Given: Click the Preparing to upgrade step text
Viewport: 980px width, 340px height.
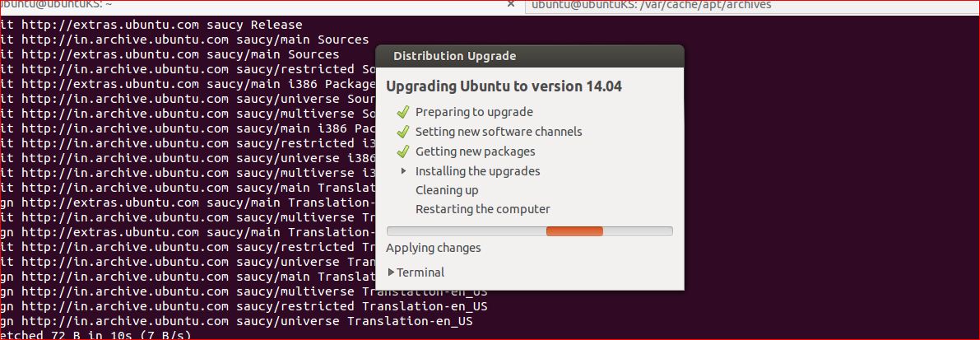Looking at the screenshot, I should (474, 112).
